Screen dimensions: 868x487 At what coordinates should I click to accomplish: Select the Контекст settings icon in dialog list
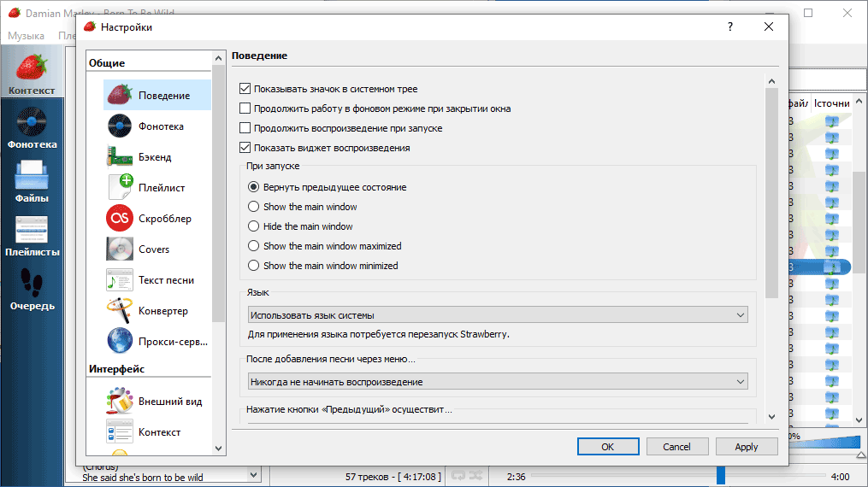click(120, 431)
